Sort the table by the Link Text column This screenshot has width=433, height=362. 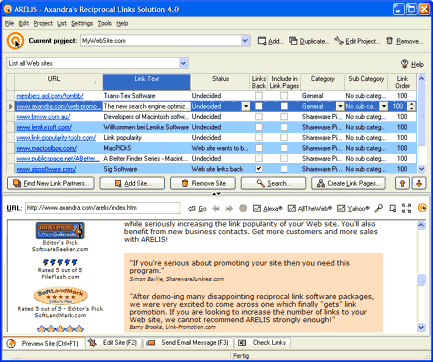tap(147, 82)
